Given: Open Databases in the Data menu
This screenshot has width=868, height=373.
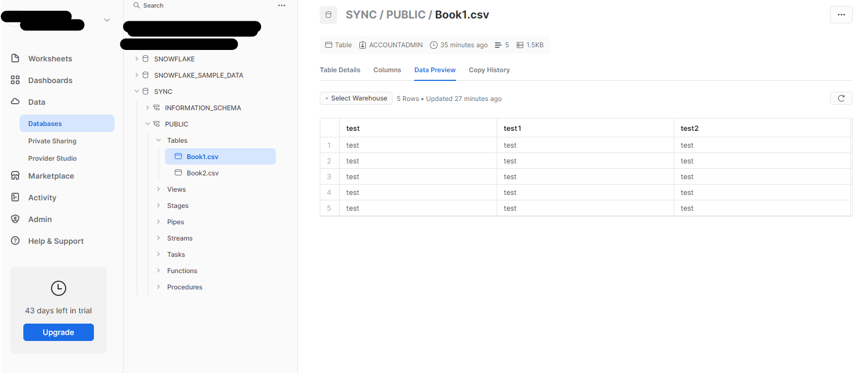Looking at the screenshot, I should [67, 123].
